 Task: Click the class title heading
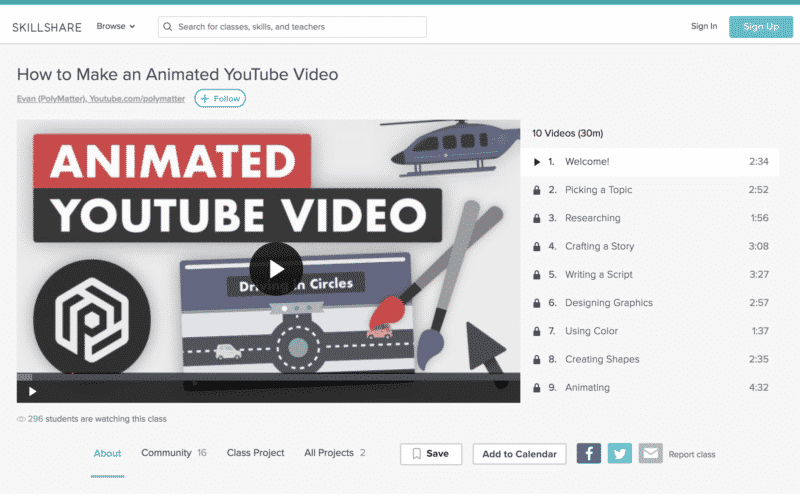pos(177,74)
